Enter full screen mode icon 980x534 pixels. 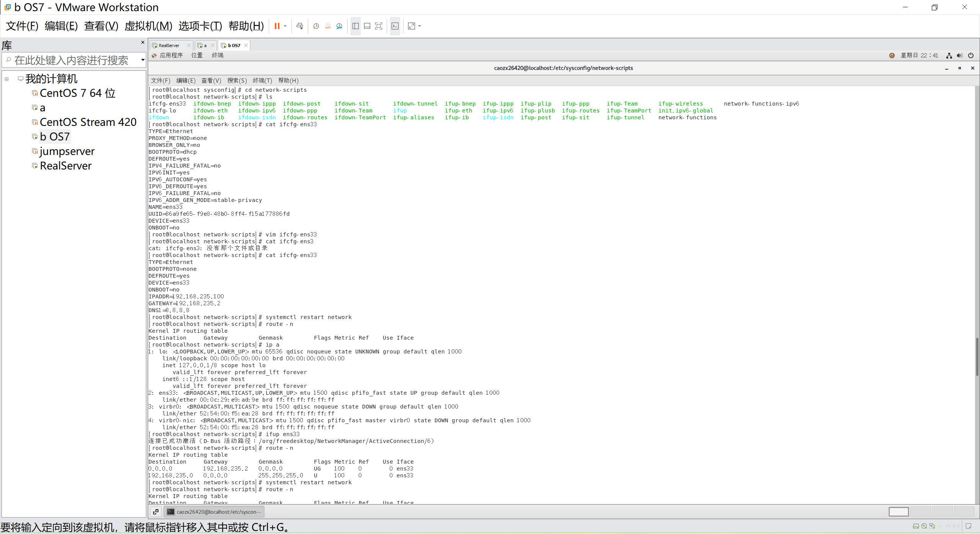click(x=379, y=26)
